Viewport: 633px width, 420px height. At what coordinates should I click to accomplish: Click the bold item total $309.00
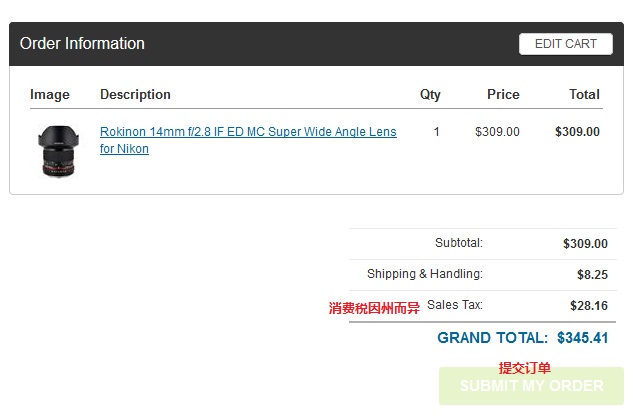[x=577, y=132]
